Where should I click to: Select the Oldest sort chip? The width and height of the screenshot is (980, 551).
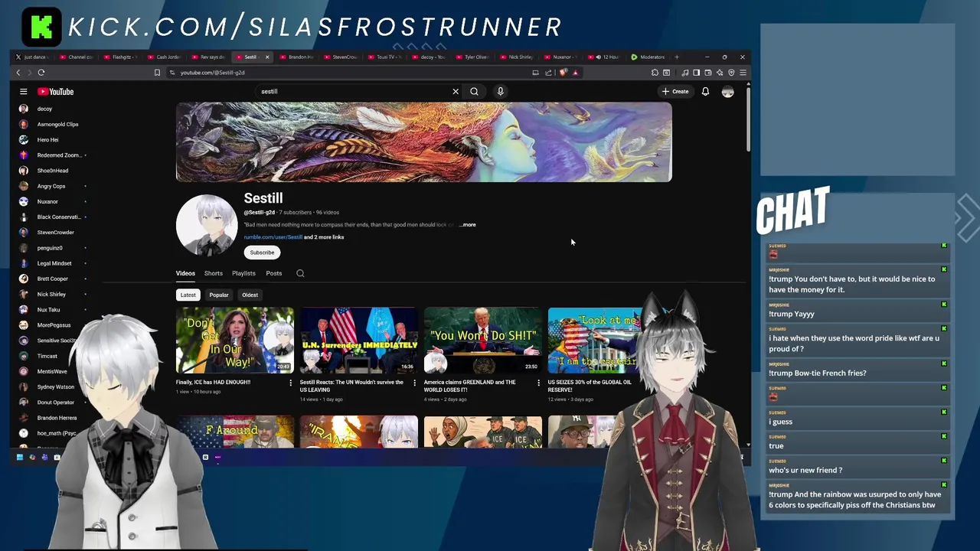(x=250, y=295)
